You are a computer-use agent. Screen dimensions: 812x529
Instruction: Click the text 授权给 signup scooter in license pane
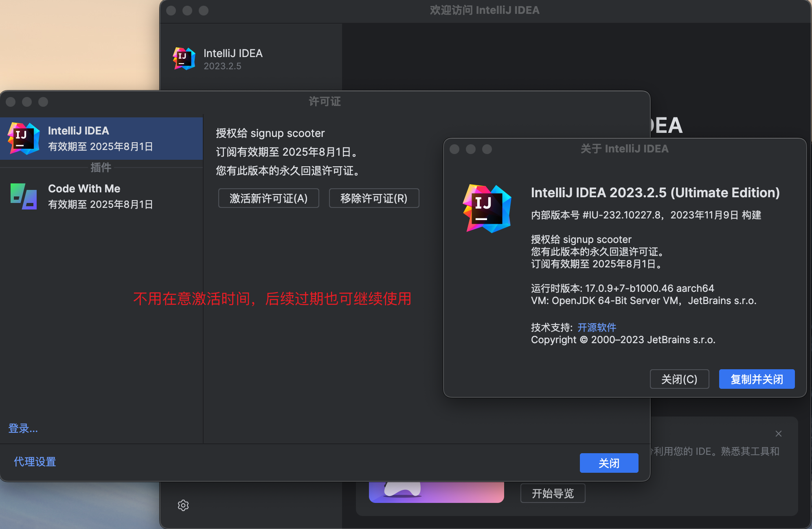tap(270, 133)
